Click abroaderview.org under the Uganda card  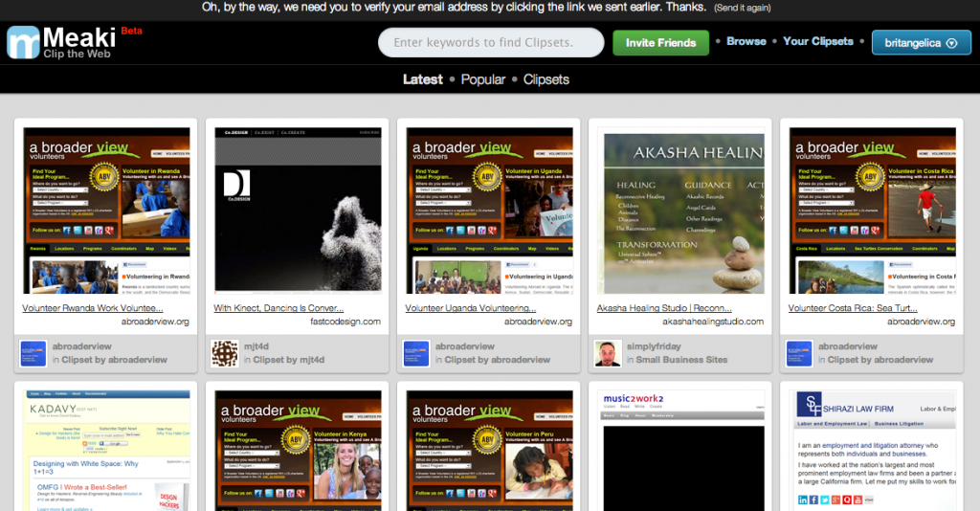(x=538, y=322)
